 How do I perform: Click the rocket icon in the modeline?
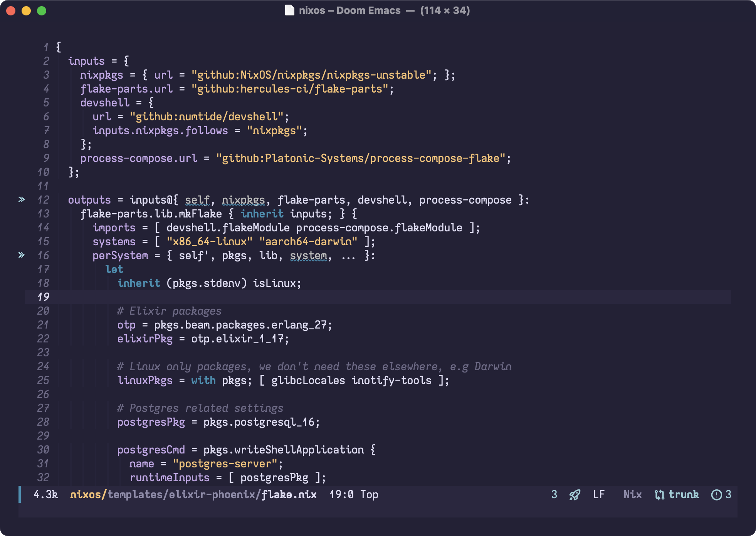coord(575,495)
